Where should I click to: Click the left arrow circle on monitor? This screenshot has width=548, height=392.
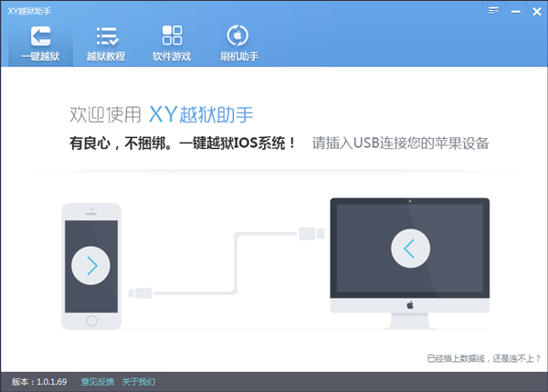pos(410,249)
